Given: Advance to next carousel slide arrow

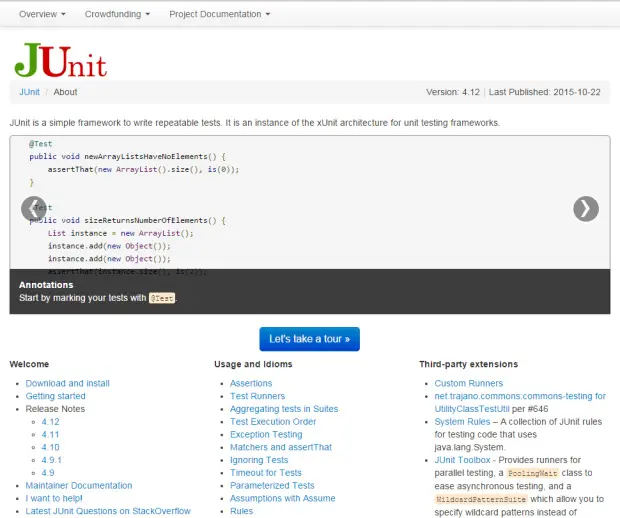Looking at the screenshot, I should click(x=586, y=209).
